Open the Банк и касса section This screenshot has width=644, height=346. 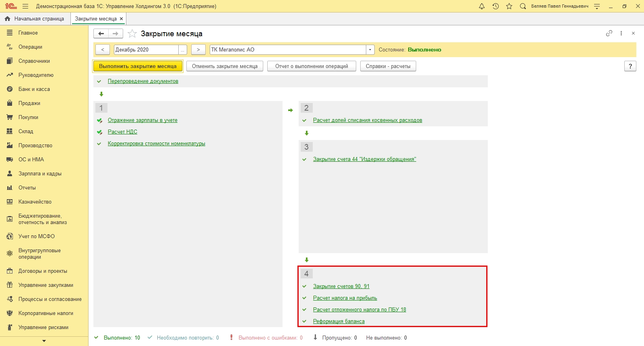click(x=34, y=89)
